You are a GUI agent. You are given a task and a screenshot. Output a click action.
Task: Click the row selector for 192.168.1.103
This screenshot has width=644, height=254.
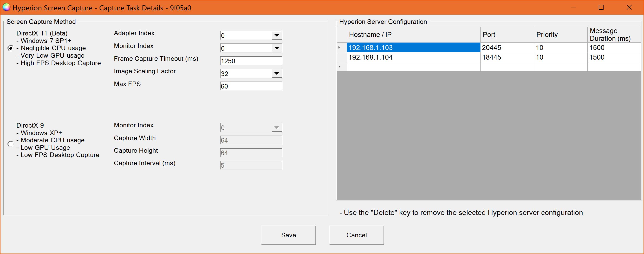pyautogui.click(x=342, y=47)
